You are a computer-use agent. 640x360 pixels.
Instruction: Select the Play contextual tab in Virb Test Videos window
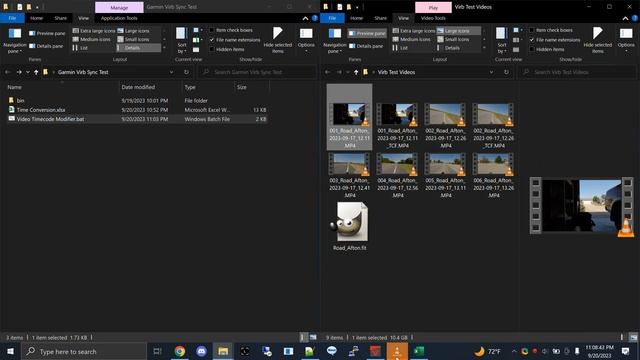(433, 7)
